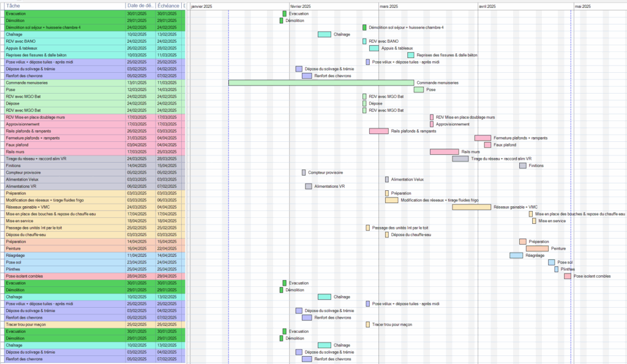
Task: Select the Alimentation Velux task row
Action: tap(95, 179)
